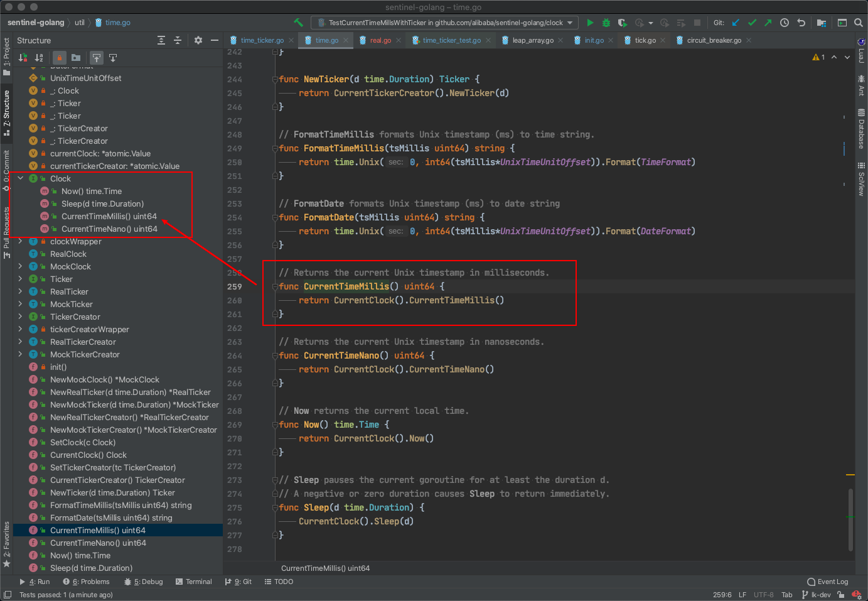The height and width of the screenshot is (601, 868).
Task: Toggle autoscroll from source
Action: pos(113,58)
